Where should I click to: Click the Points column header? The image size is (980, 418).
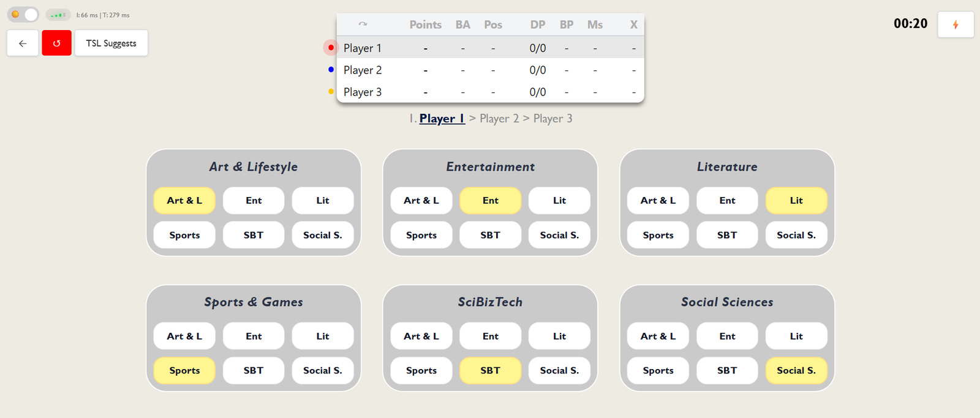426,24
